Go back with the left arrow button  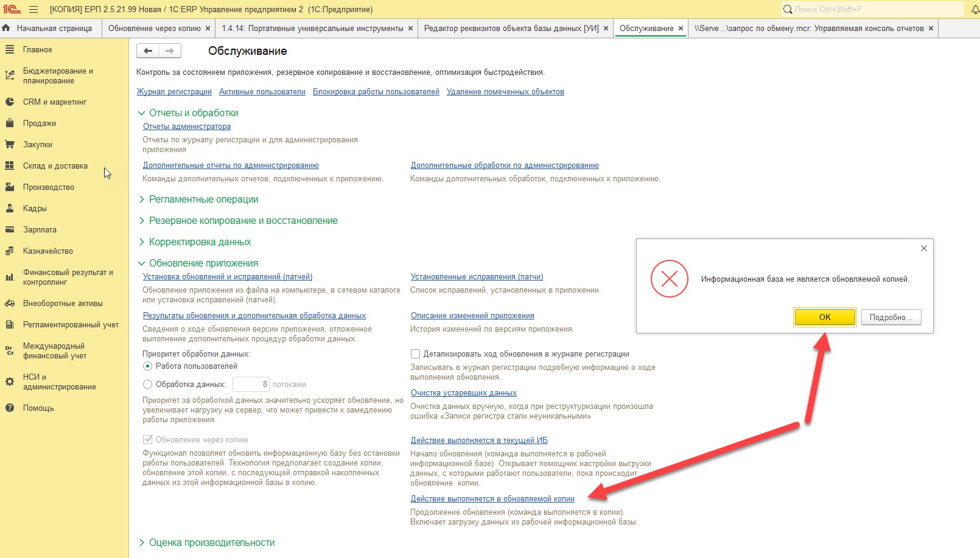(148, 51)
